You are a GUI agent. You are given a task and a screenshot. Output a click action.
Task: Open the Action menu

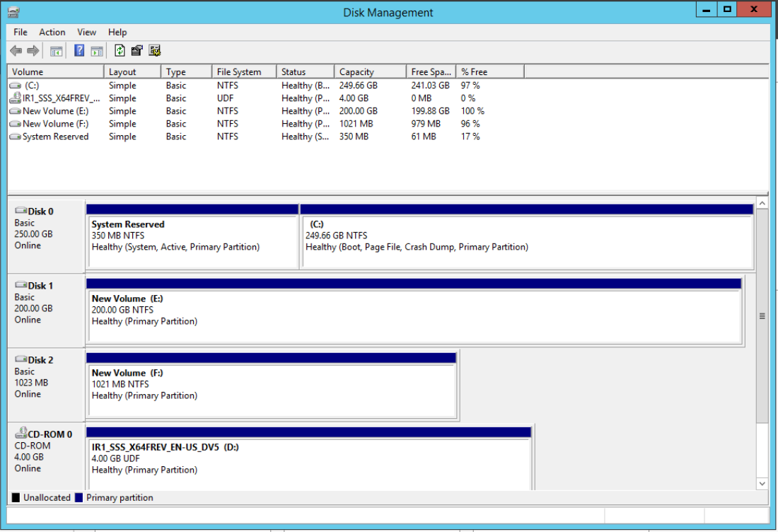[x=52, y=32]
